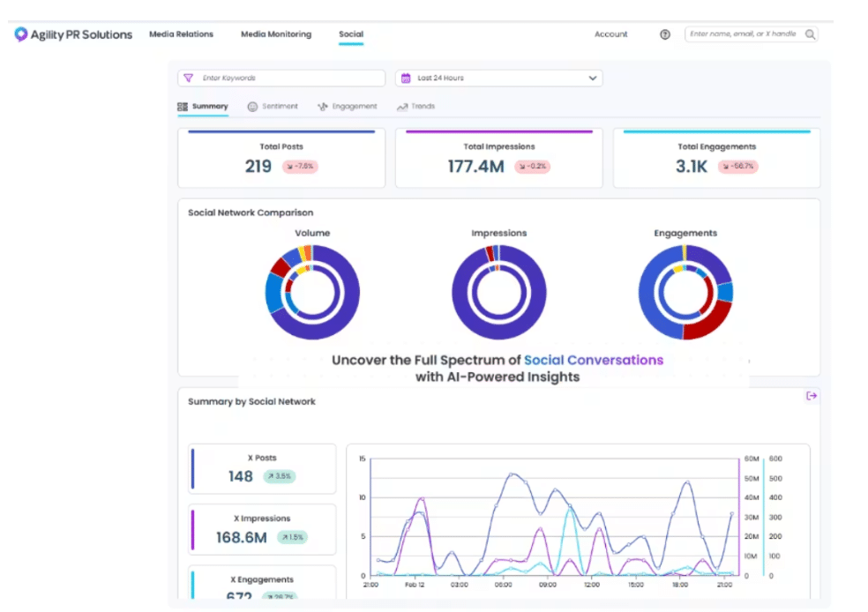Click the Sentiment smiley icon
The height and width of the screenshot is (612, 868).
point(252,106)
